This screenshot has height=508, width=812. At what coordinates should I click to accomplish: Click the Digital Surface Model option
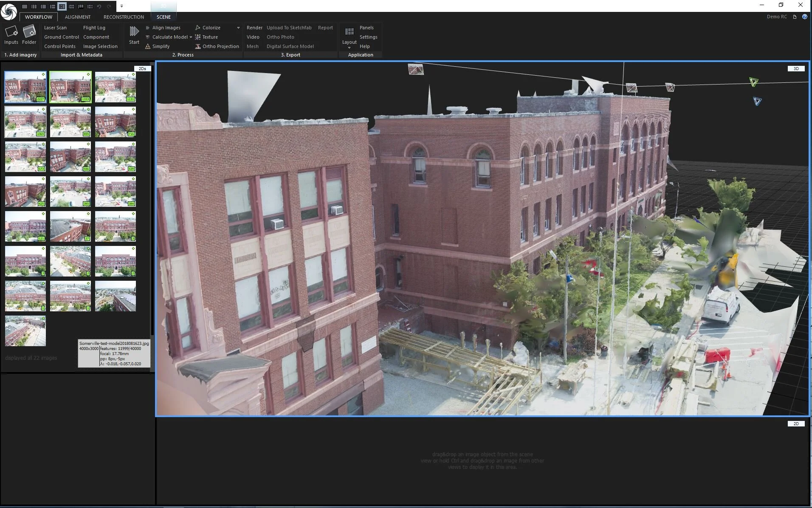coord(290,46)
